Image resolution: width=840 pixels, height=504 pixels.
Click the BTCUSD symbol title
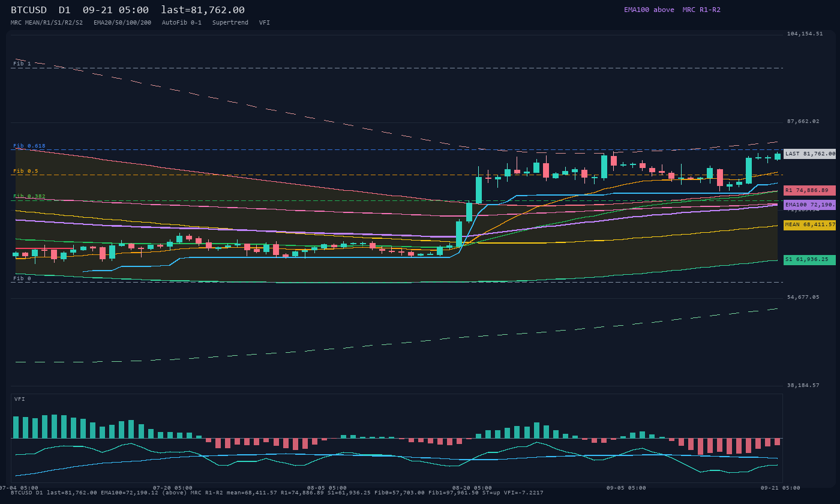29,10
